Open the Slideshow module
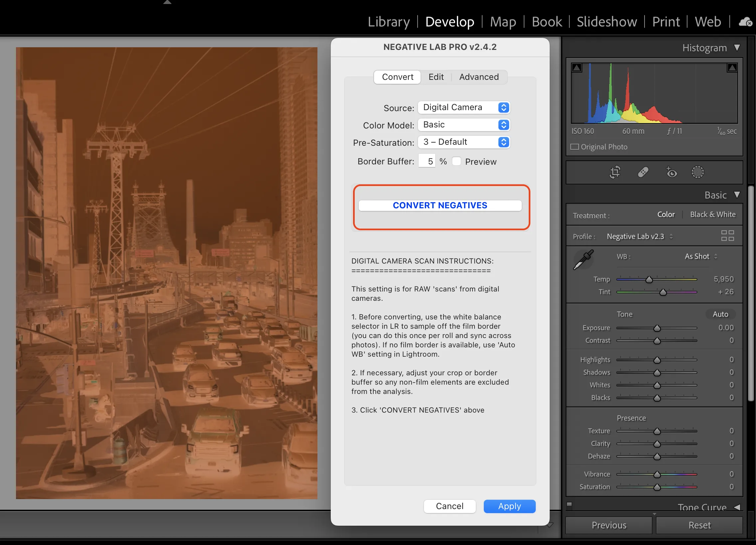The width and height of the screenshot is (756, 545). coord(607,22)
